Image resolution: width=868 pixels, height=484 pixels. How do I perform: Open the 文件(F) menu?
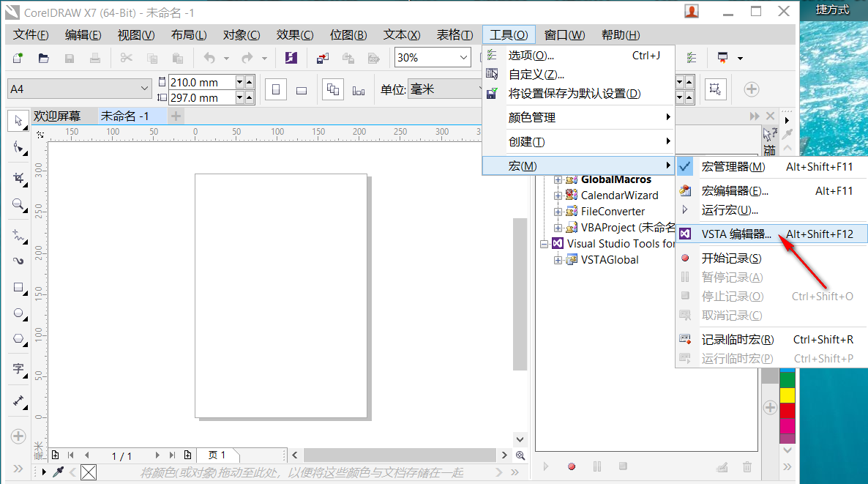click(31, 35)
